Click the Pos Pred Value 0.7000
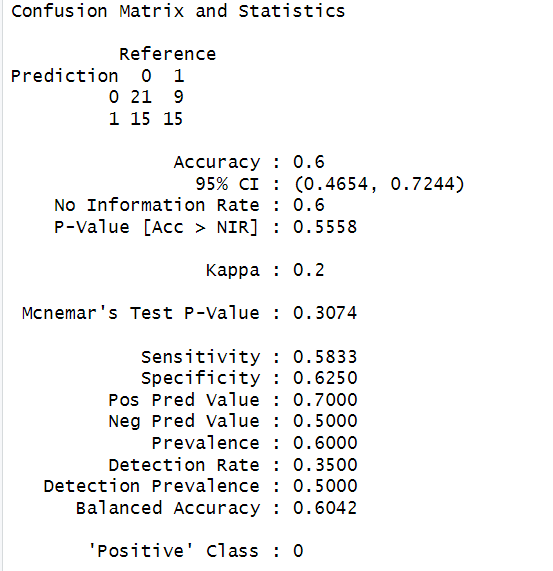Viewport: 553px width, 571px height. [325, 400]
